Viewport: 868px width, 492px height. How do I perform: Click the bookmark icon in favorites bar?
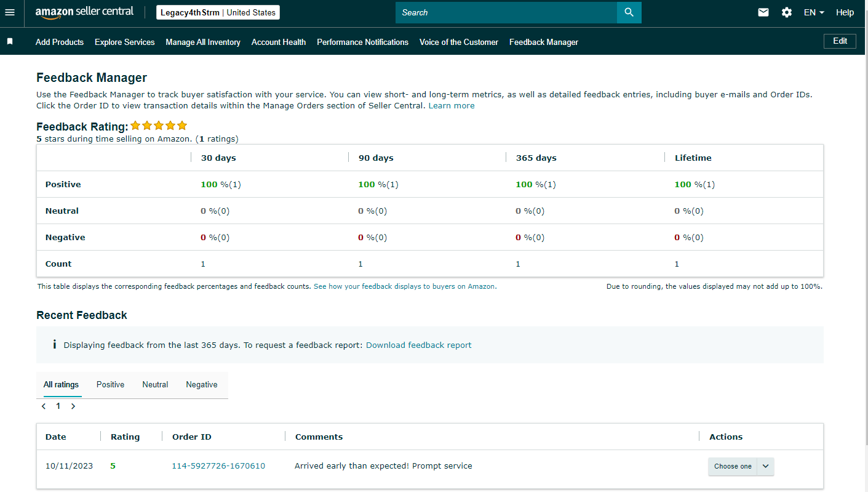coord(9,41)
